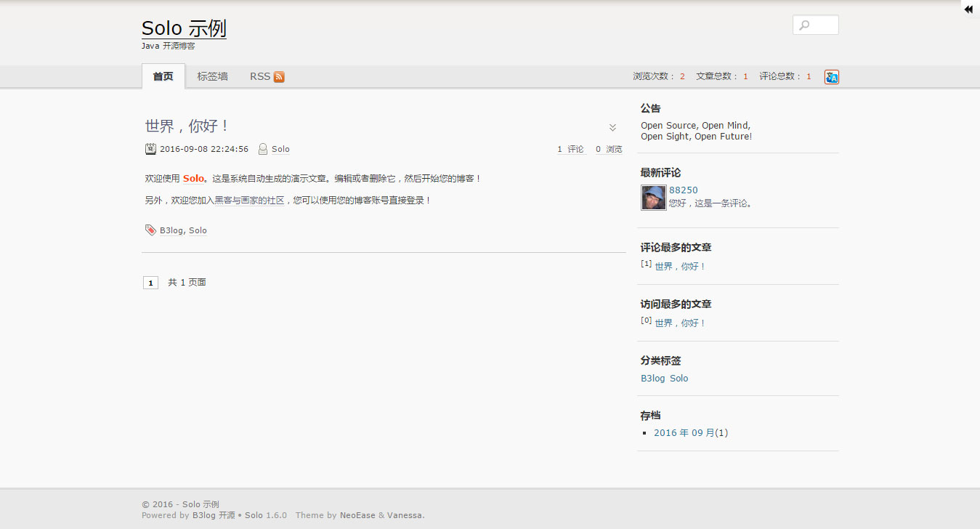The width and height of the screenshot is (980, 529).
Task: Click the author user icon next to Solo
Action: 263,149
